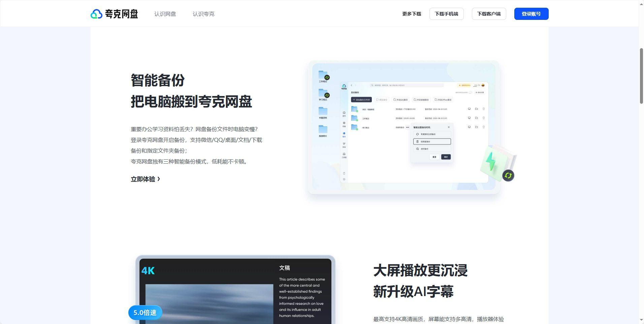Click the trash icon on the 学习笔记 row
The width and height of the screenshot is (644, 324).
pyautogui.click(x=484, y=127)
